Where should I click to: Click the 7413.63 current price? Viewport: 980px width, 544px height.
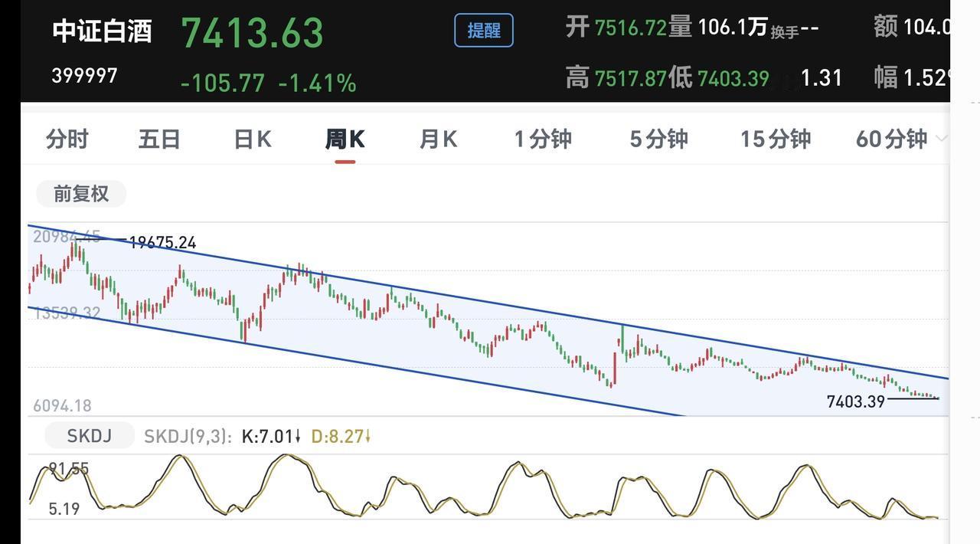click(x=253, y=33)
